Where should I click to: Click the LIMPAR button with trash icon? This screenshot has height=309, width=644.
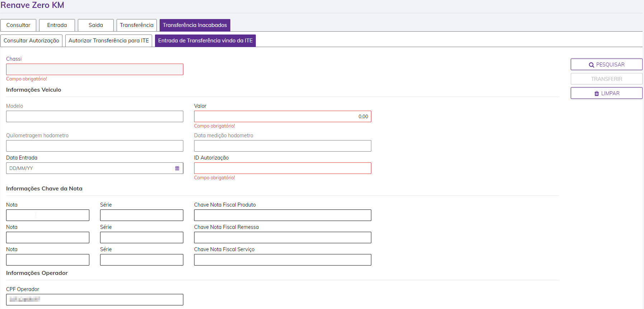(606, 93)
